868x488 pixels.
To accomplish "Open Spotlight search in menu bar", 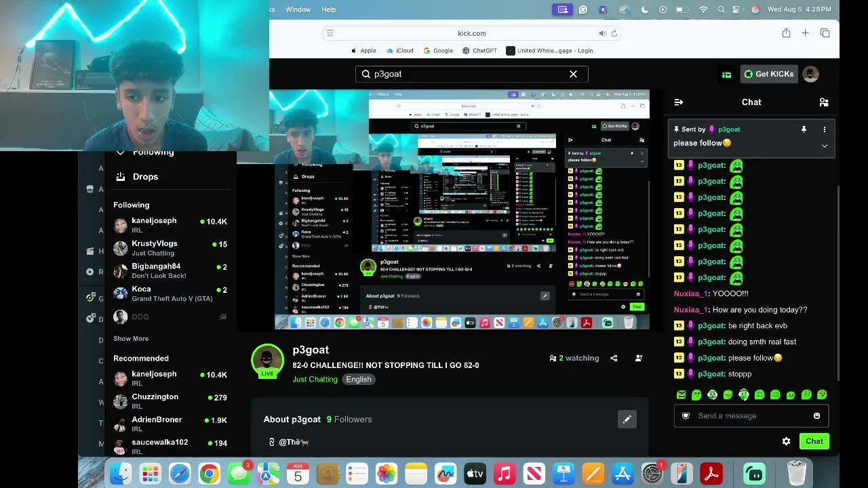I will click(x=722, y=9).
